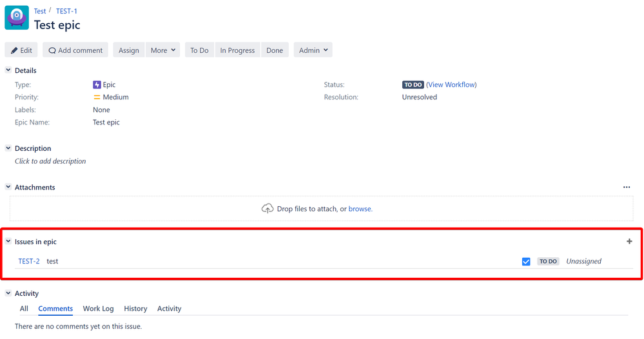Toggle the checkbox in the TEST-2 row
The image size is (644, 339).
526,262
